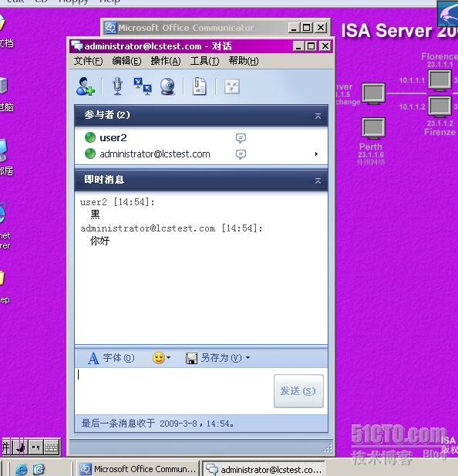Screen dimensions: 458x476
Task: Minimize the conversation window
Action: [298, 46]
